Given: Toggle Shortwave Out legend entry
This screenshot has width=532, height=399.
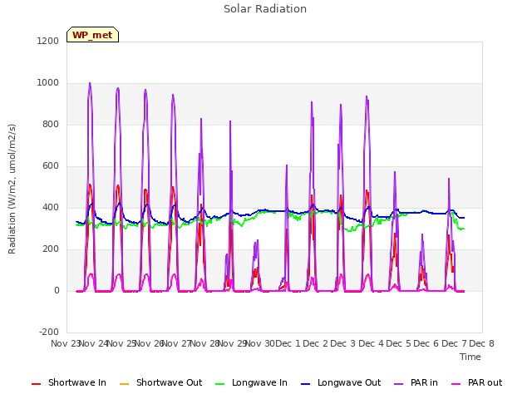Looking at the screenshot, I should point(160,382).
